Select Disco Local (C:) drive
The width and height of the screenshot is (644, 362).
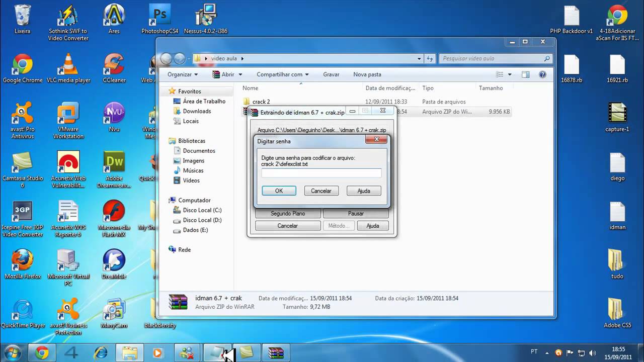pos(197,210)
